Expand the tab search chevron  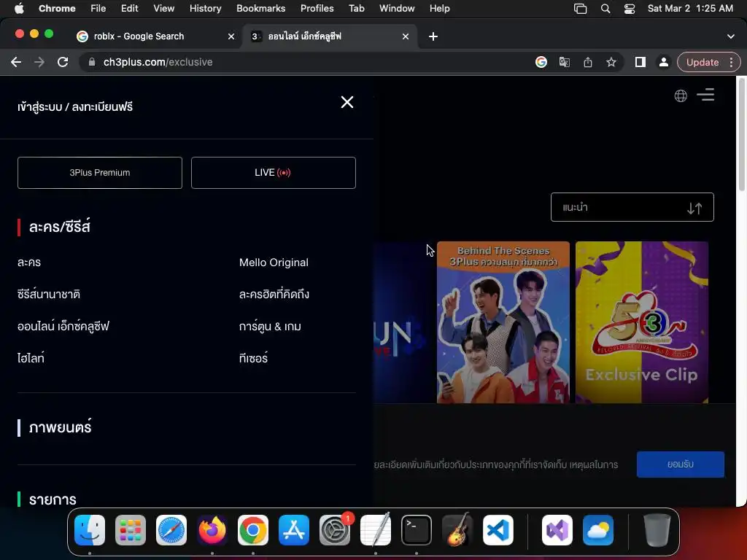pyautogui.click(x=730, y=36)
